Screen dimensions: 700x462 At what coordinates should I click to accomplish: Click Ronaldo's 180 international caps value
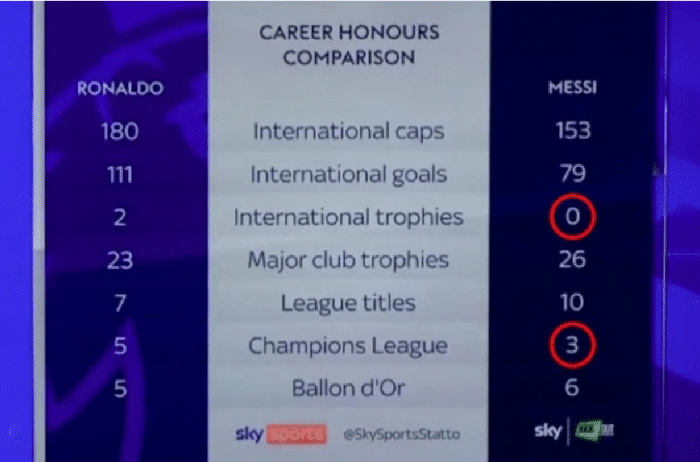click(x=120, y=131)
